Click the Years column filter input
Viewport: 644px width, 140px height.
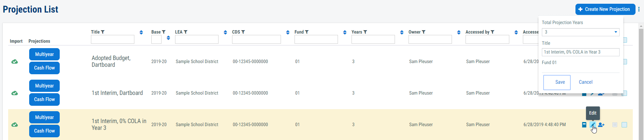(373, 39)
